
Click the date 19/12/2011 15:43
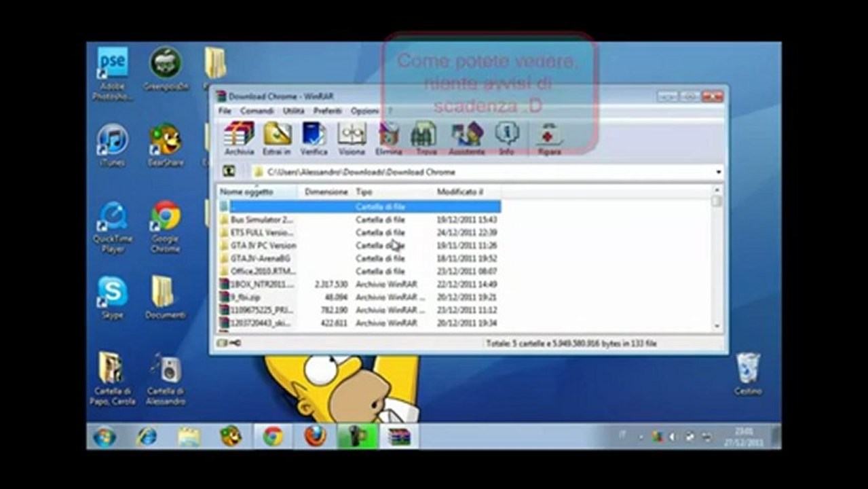coord(467,219)
